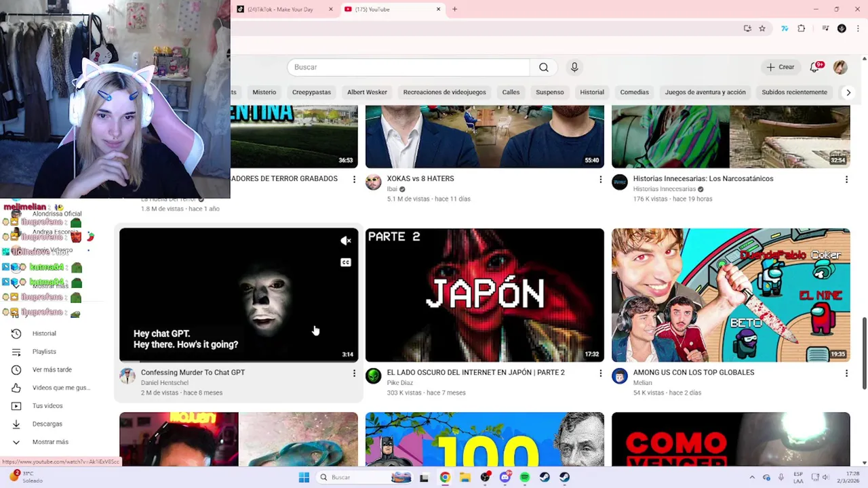The width and height of the screenshot is (868, 488).
Task: Select the Recreaciones de videojuegos chip
Action: point(444,92)
